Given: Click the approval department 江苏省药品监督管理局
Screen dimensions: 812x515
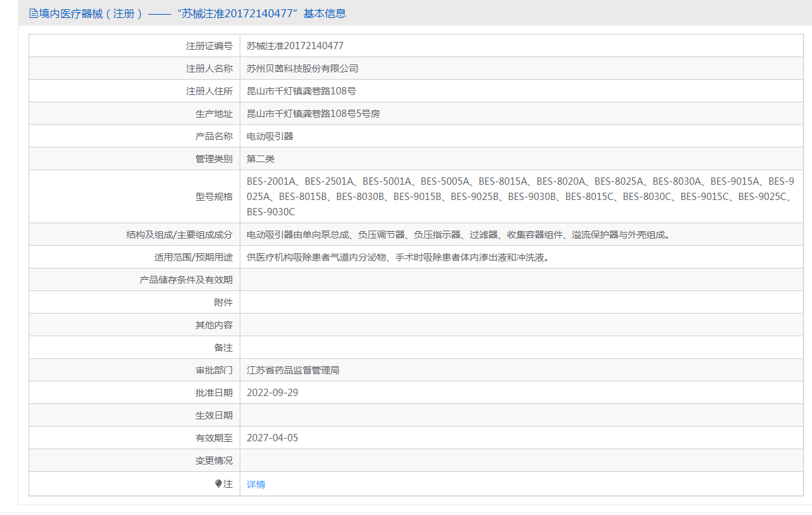Looking at the screenshot, I should (293, 370).
